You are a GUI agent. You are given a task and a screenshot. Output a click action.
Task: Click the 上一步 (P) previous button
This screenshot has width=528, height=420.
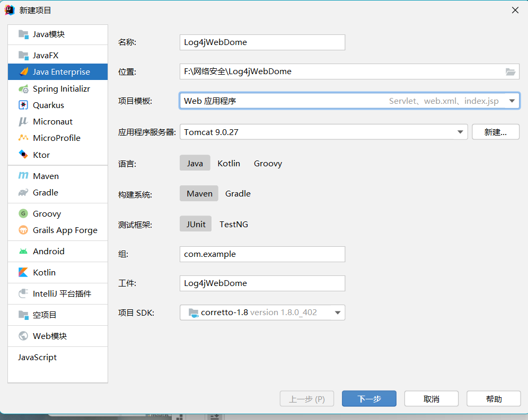(307, 399)
